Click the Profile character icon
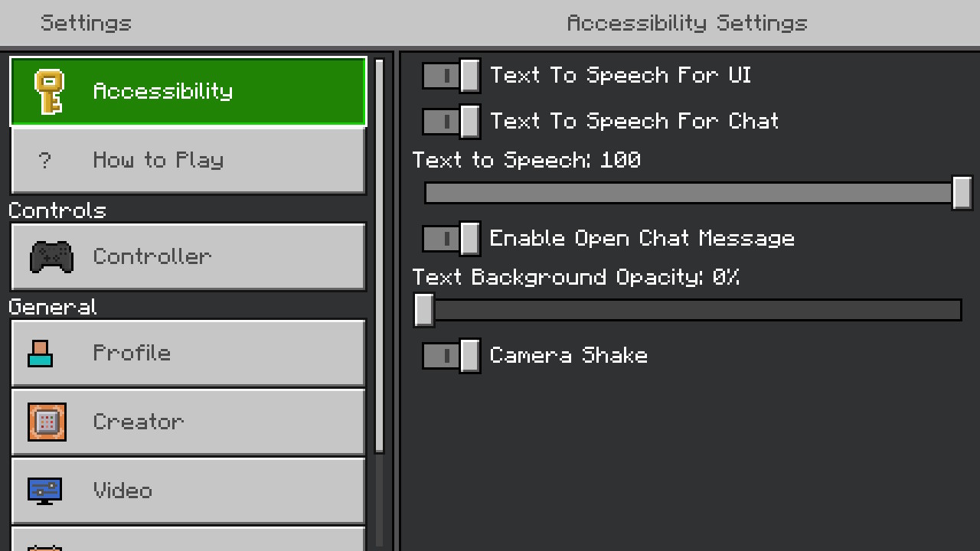This screenshot has height=551, width=980. (x=41, y=354)
